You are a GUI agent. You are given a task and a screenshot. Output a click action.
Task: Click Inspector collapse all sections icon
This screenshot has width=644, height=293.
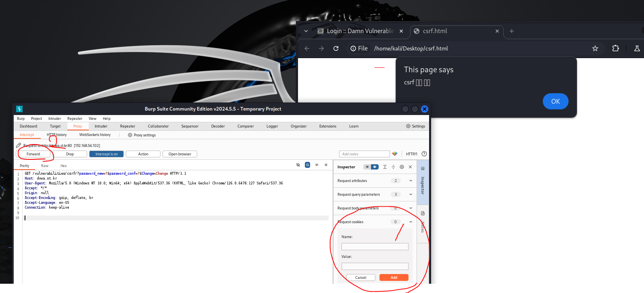393,167
